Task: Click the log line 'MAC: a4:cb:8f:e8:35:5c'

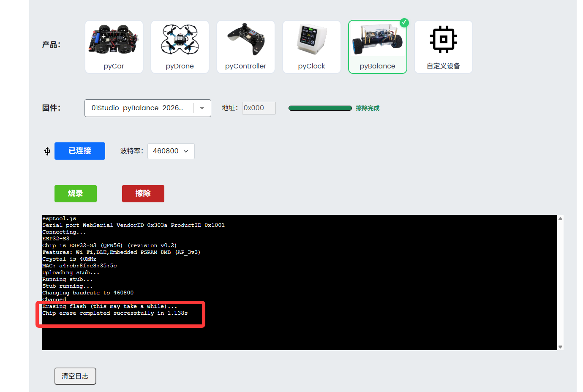Action: tap(79, 266)
